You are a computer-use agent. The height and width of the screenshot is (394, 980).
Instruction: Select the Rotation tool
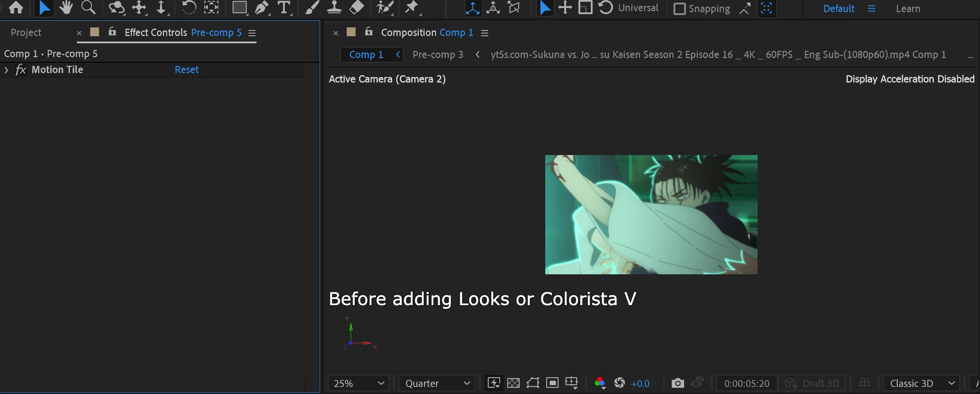coord(189,8)
